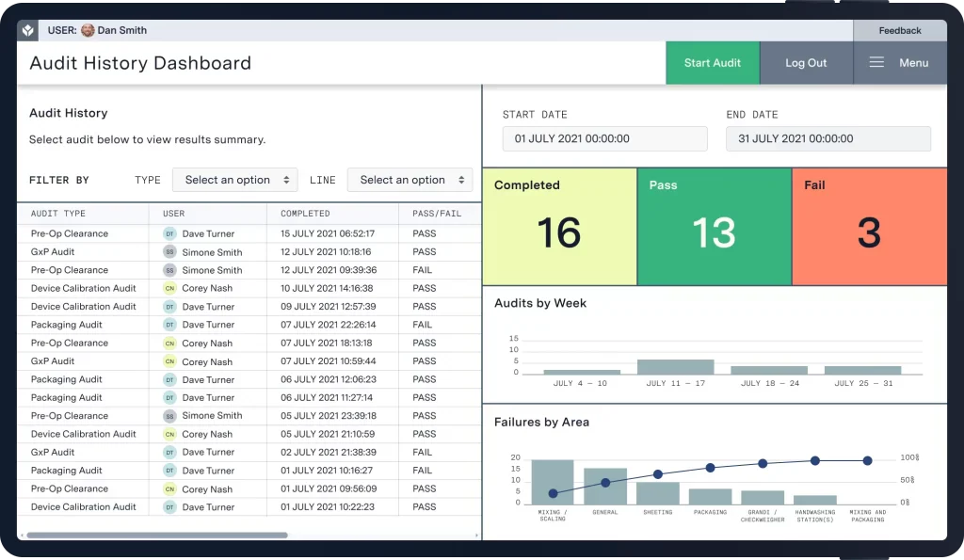This screenshot has height=560, width=964.
Task: Click Dan Smith's user avatar
Action: tap(88, 30)
